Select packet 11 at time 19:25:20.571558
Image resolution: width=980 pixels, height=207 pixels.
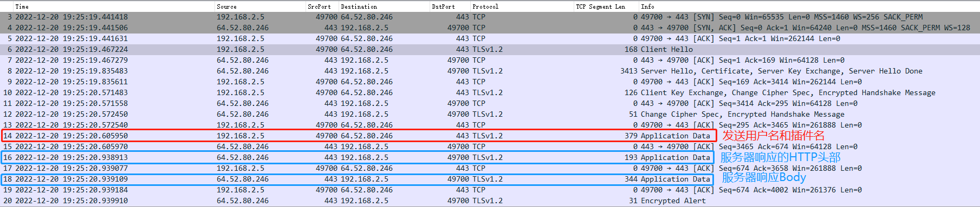click(490, 103)
